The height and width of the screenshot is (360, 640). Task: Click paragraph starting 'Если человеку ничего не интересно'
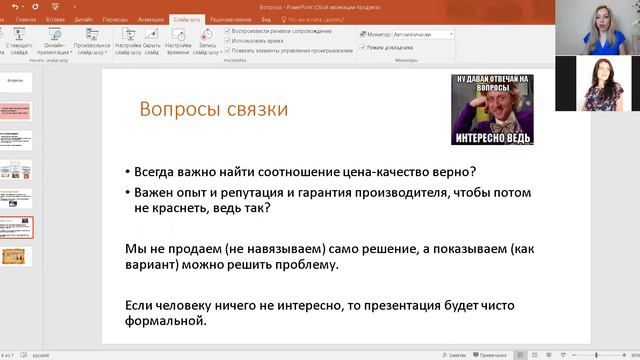pos(320,313)
